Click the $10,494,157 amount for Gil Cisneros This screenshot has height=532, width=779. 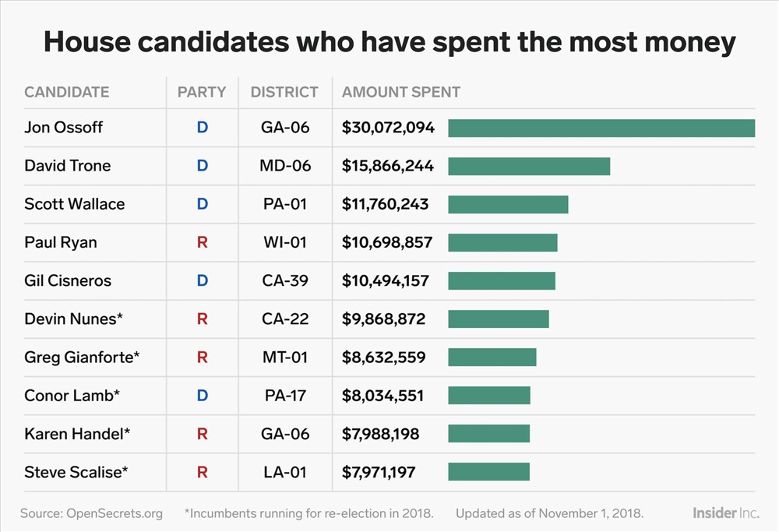pos(385,280)
